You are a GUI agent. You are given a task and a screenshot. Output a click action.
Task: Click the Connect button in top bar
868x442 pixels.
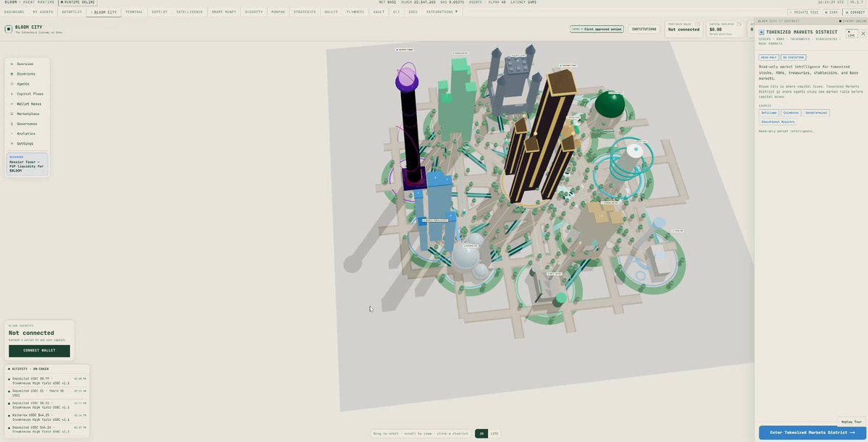pos(855,12)
